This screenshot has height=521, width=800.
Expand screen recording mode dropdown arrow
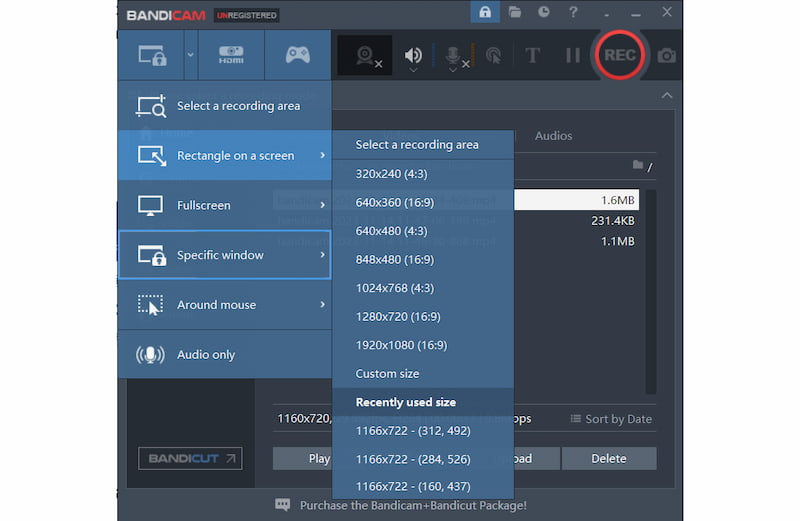pos(190,56)
